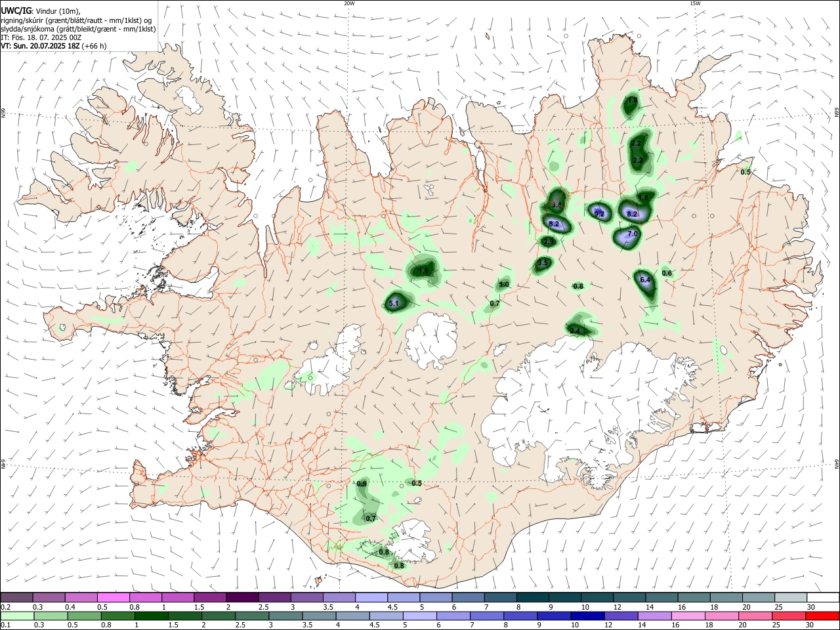The height and width of the screenshot is (630, 840).
Task: Click the 0.6 precipitation value on the map
Action: click(x=667, y=274)
